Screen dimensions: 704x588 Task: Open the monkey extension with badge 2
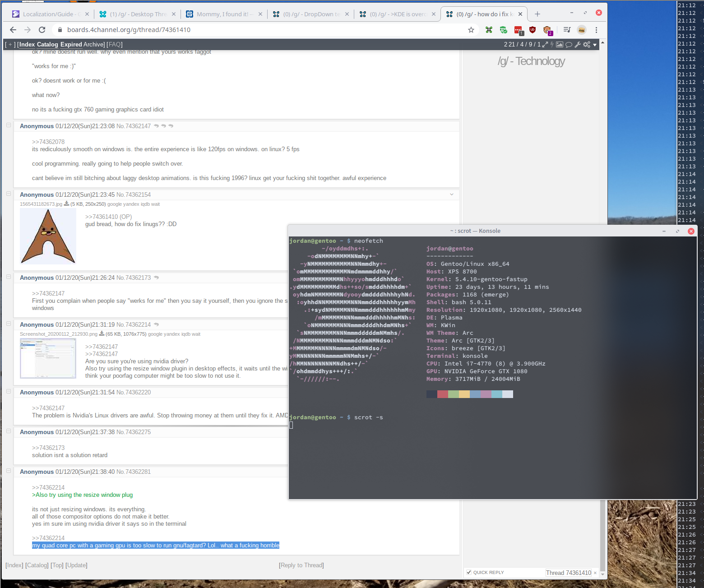(x=548, y=30)
